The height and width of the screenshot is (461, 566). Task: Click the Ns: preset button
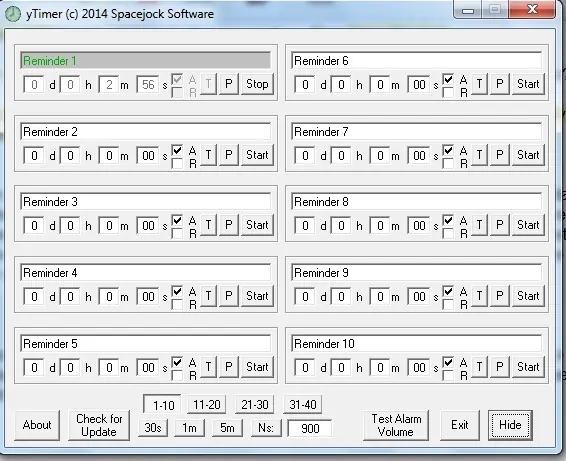266,428
